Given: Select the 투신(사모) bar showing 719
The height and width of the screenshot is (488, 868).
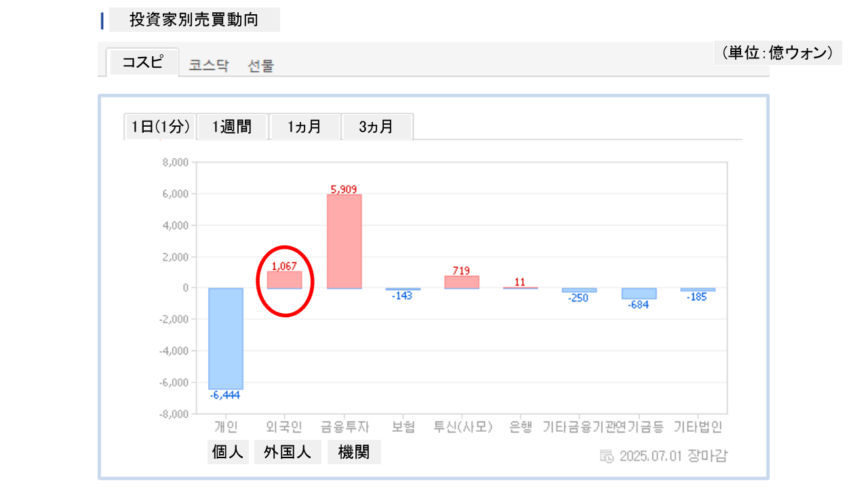Looking at the screenshot, I should pyautogui.click(x=462, y=282).
